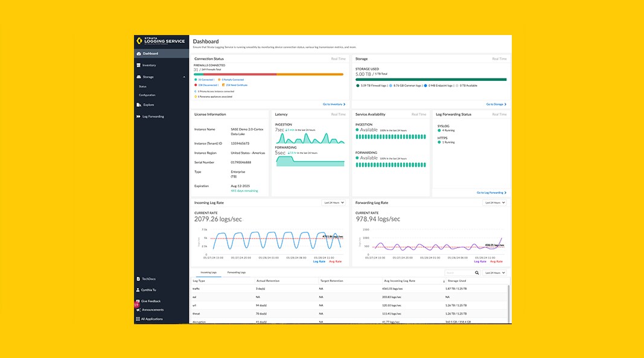Open the Cynthia Tu user profile

point(148,290)
